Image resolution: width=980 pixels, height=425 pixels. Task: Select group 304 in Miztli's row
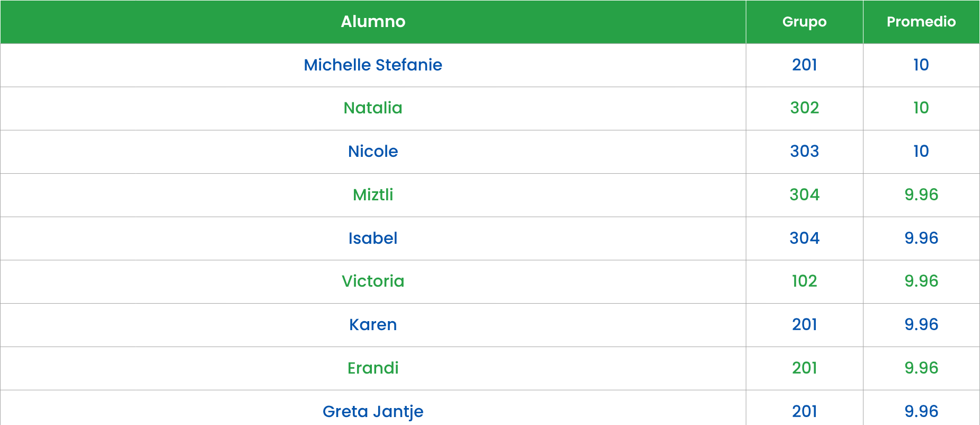(804, 195)
